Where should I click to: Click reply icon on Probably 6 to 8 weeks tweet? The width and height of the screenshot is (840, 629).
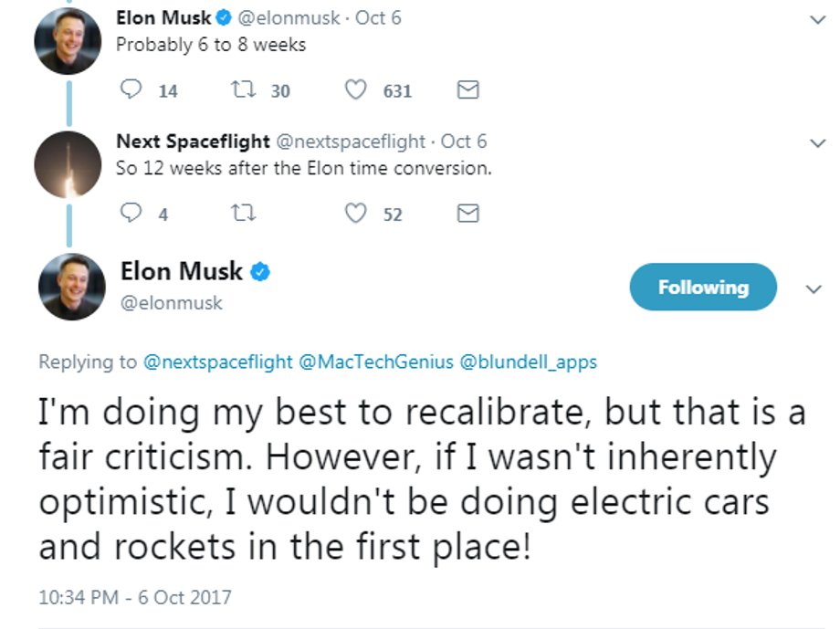[x=131, y=89]
